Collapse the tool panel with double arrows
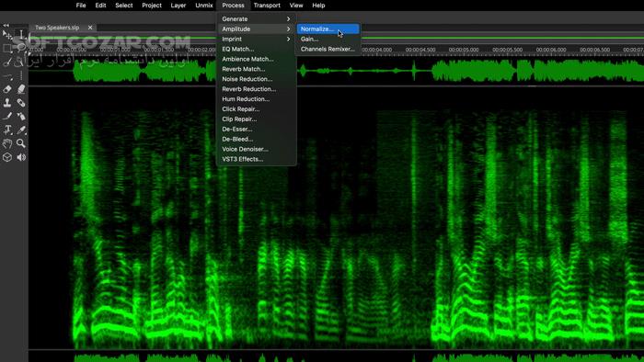The width and height of the screenshot is (644, 362). [6, 25]
